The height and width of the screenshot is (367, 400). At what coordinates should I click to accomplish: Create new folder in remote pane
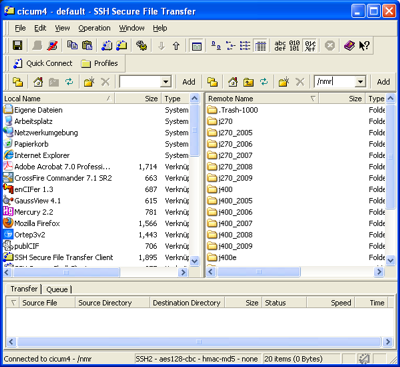point(284,82)
